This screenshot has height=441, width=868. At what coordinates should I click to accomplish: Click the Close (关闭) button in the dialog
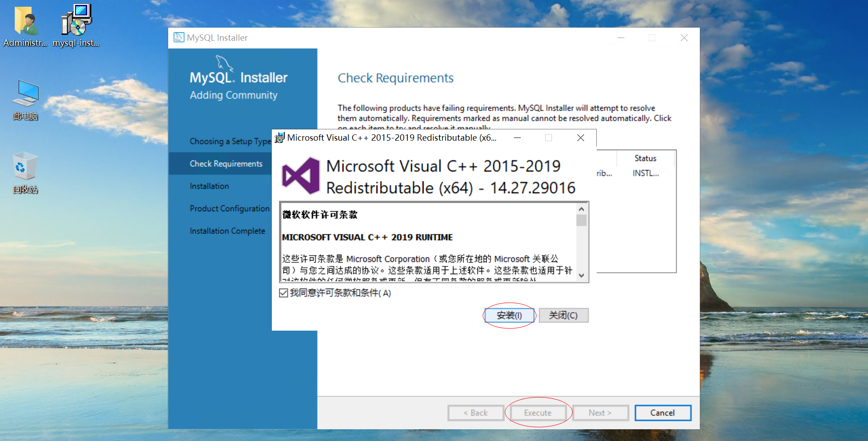564,315
